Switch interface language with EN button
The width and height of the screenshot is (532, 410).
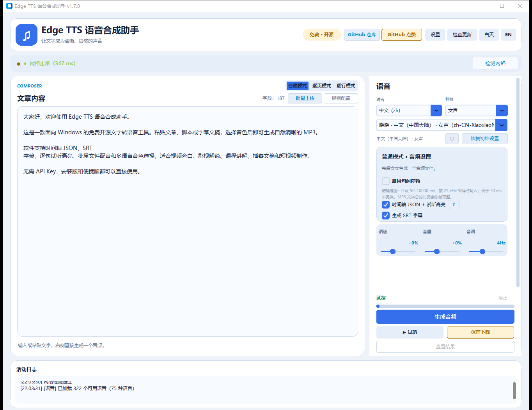508,35
